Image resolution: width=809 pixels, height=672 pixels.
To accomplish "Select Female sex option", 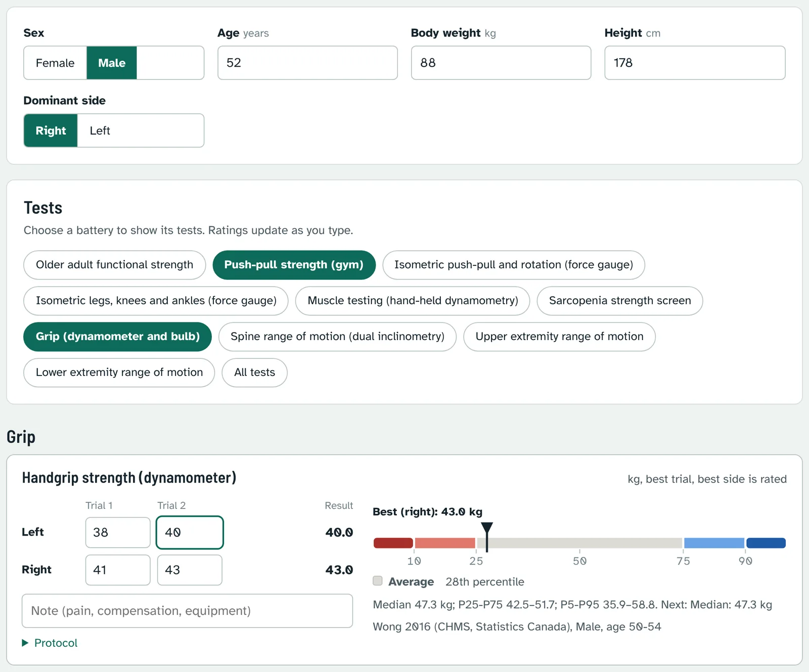I will click(x=55, y=63).
